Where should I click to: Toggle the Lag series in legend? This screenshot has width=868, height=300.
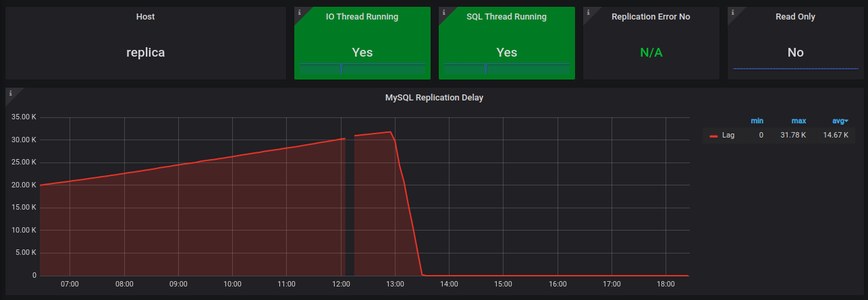coord(728,136)
